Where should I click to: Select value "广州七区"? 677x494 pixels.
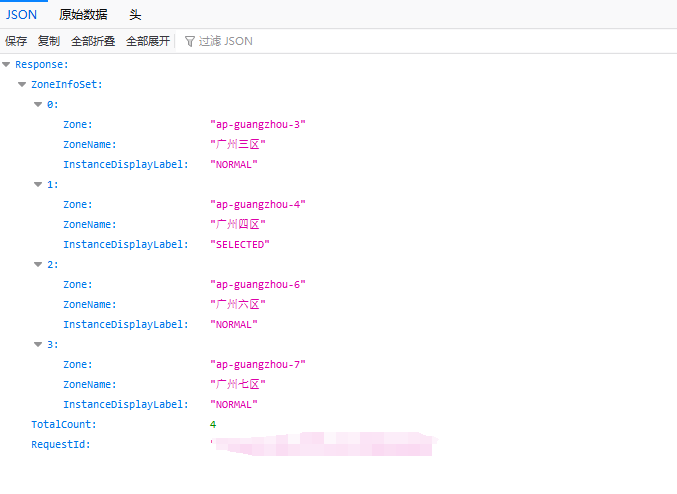[x=238, y=384]
